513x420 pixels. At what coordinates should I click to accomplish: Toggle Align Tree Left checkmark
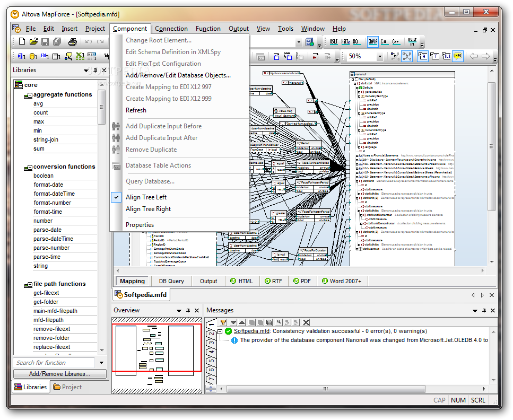tap(116, 197)
